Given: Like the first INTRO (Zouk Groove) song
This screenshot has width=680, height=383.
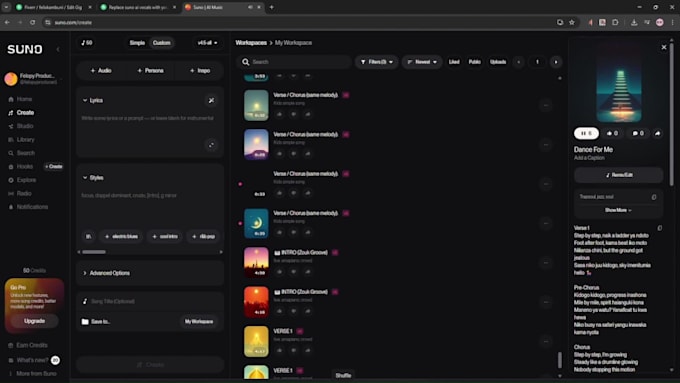Looking at the screenshot, I should click(279, 272).
